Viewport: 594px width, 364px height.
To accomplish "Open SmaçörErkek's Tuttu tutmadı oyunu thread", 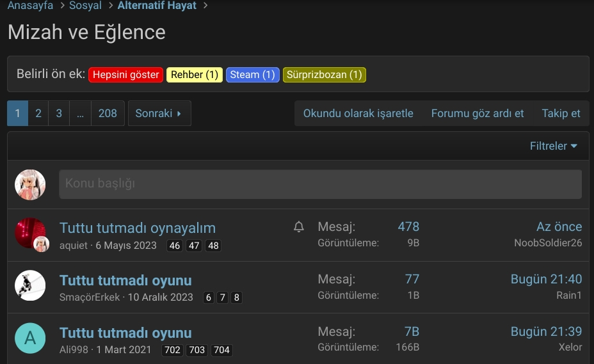I will tap(125, 280).
